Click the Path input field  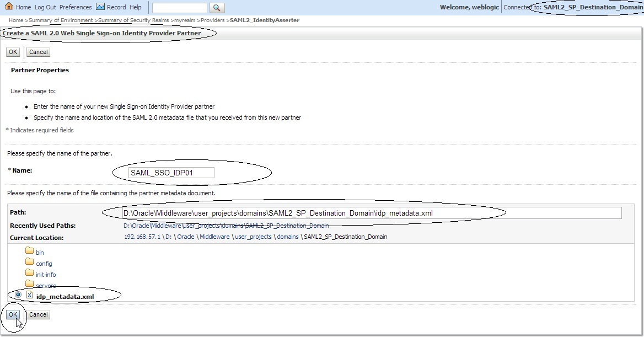(372, 213)
